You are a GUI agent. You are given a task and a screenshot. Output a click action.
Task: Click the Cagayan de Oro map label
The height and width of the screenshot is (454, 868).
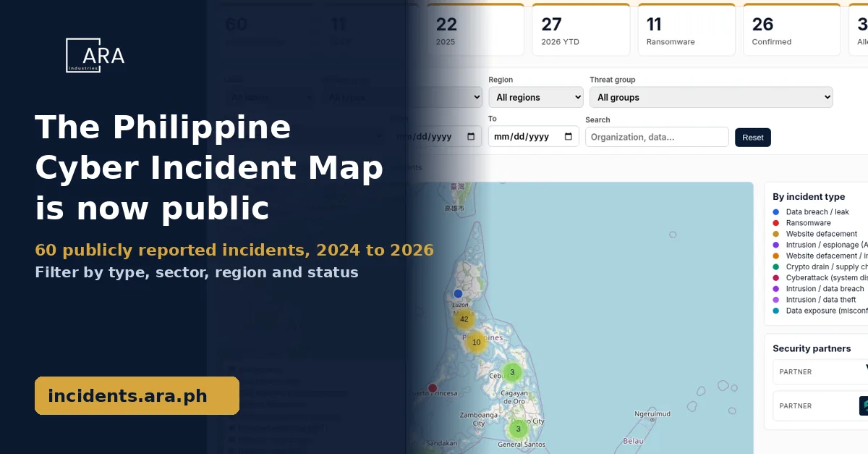[514, 397]
